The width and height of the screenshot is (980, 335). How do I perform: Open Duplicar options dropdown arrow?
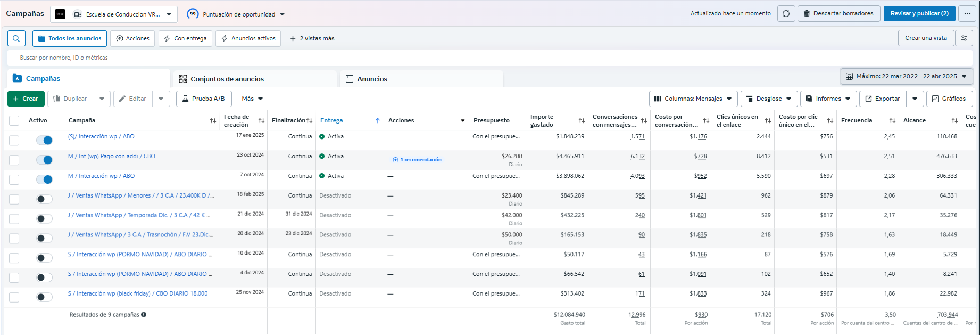(x=102, y=99)
